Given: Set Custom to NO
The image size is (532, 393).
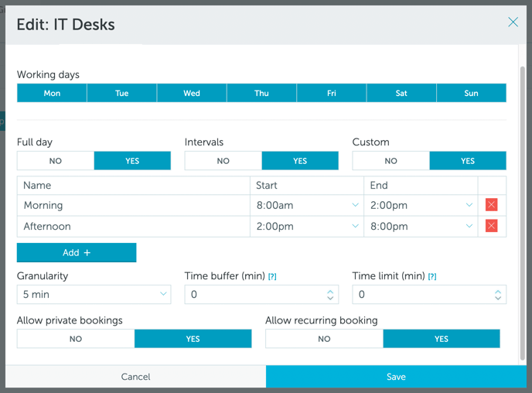Looking at the screenshot, I should coord(390,161).
